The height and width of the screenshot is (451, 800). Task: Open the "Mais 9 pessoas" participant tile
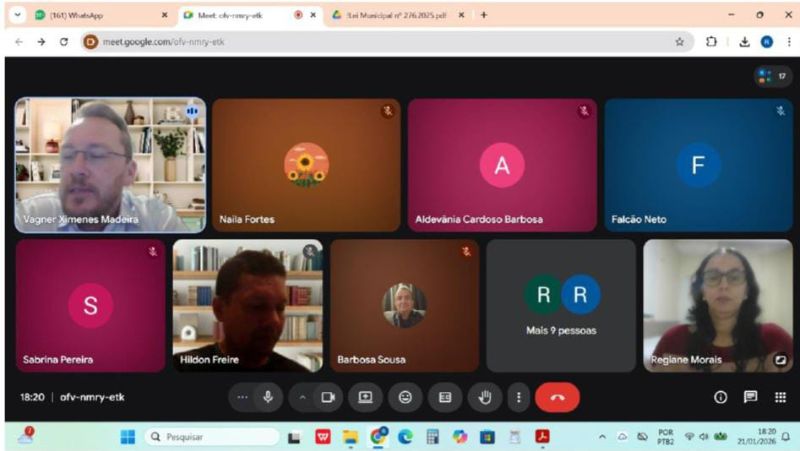tap(561, 305)
